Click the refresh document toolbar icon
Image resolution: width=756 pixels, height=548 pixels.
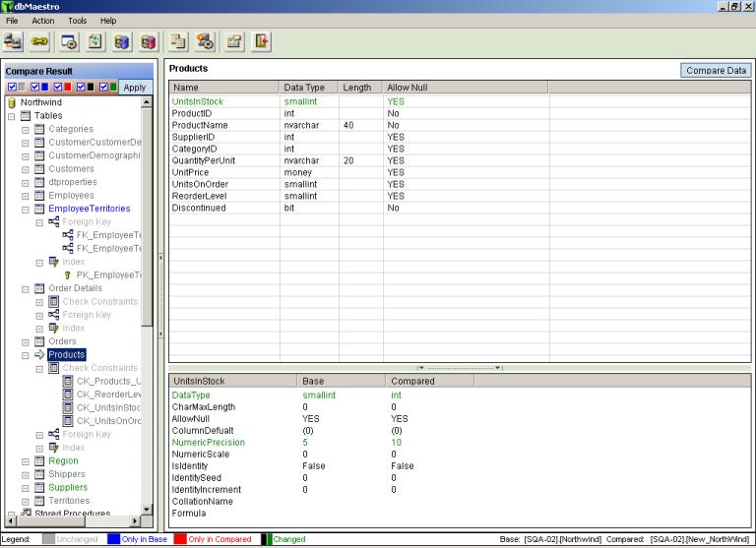[95, 42]
